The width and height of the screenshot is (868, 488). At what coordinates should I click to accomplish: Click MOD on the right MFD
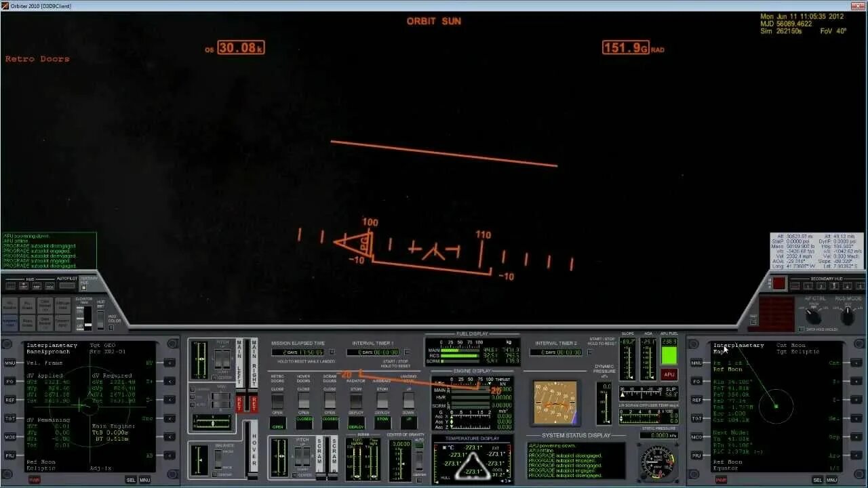point(696,436)
